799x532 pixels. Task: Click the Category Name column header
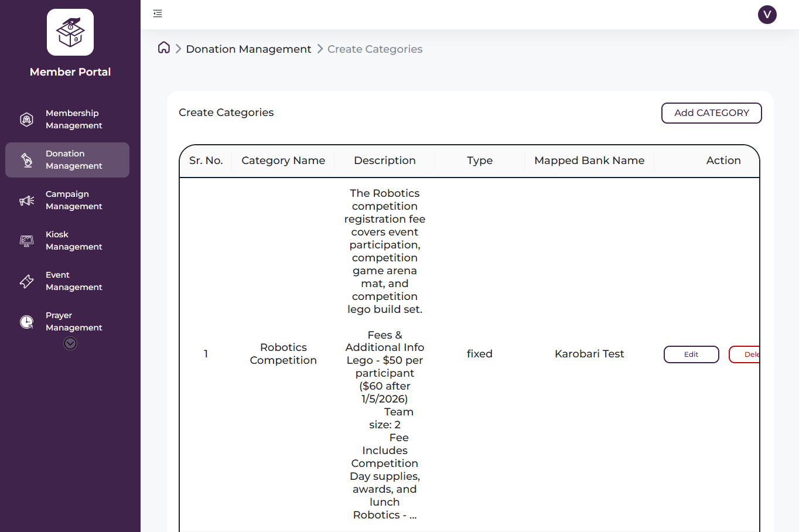click(x=283, y=161)
